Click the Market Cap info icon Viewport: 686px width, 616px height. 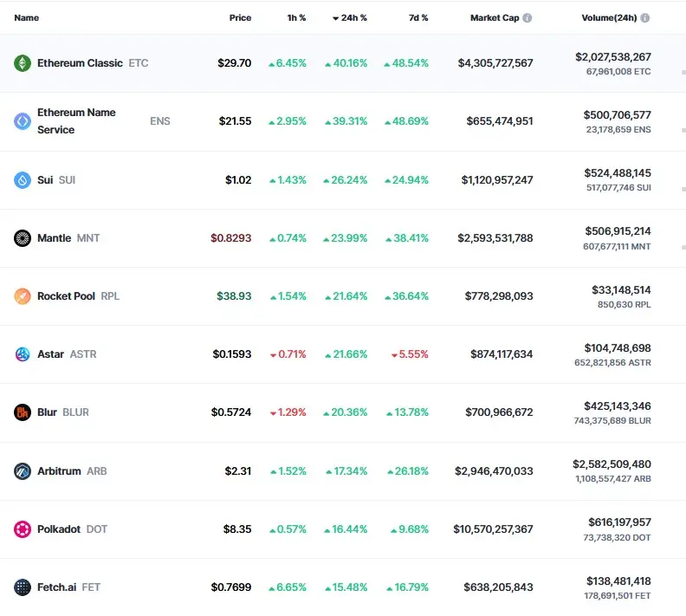coord(527,18)
